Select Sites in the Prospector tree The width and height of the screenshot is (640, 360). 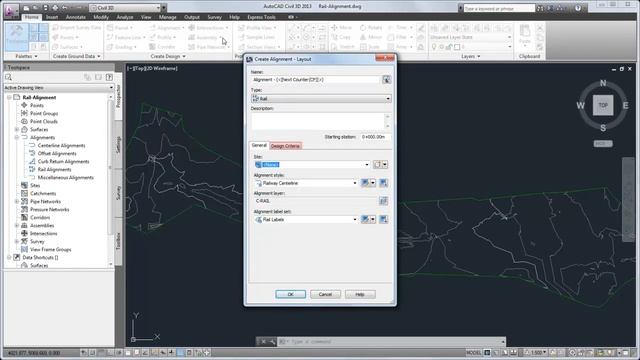(x=35, y=186)
